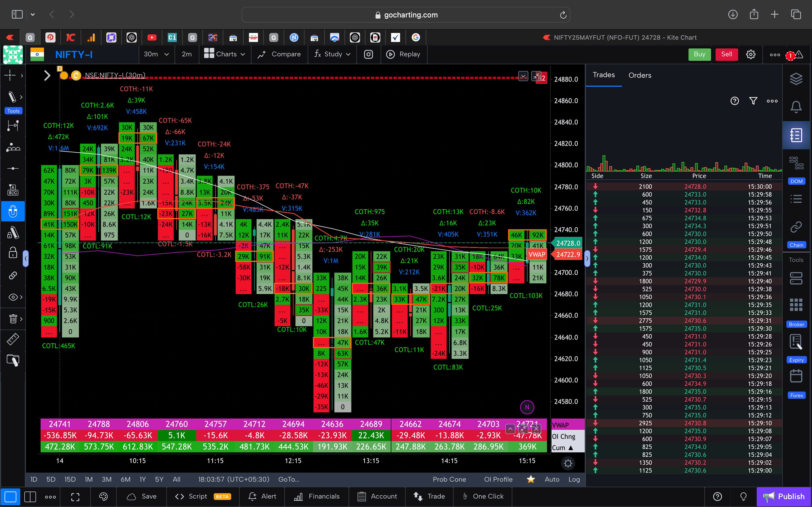Screen dimensions: 812x507
Task: Click the green Buy button
Action: (x=699, y=54)
